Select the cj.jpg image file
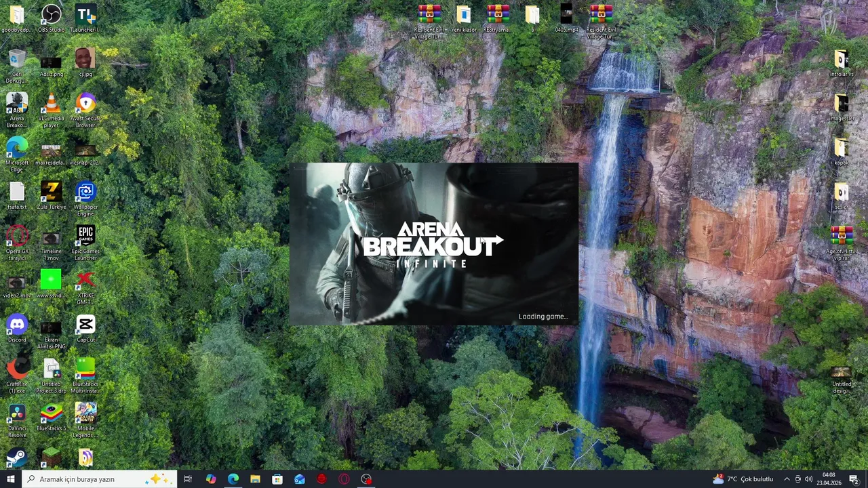Viewport: 868px width, 488px height. 85,62
